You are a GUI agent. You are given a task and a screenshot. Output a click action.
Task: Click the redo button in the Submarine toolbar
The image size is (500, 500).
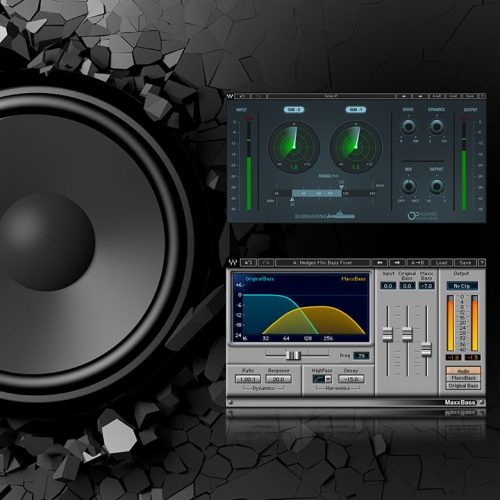(259, 96)
